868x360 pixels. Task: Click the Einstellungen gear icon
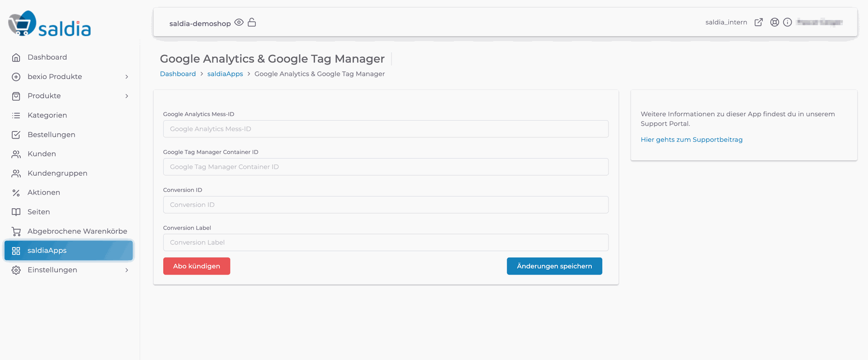pos(16,270)
